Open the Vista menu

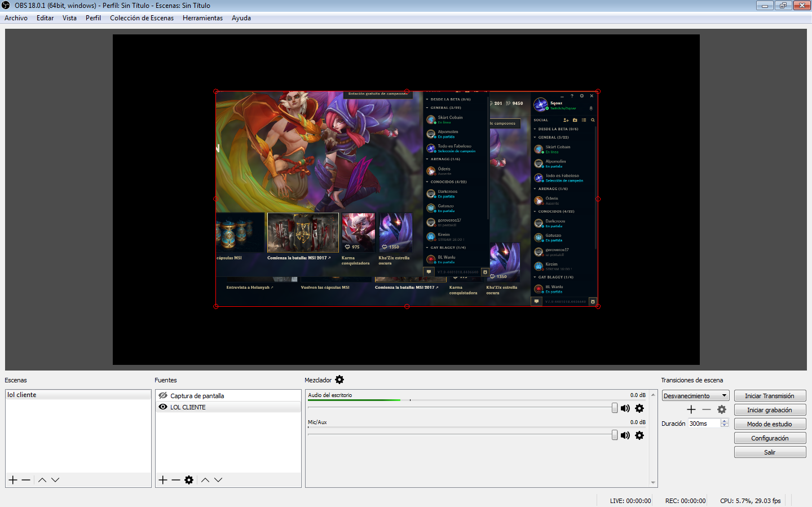[69, 18]
